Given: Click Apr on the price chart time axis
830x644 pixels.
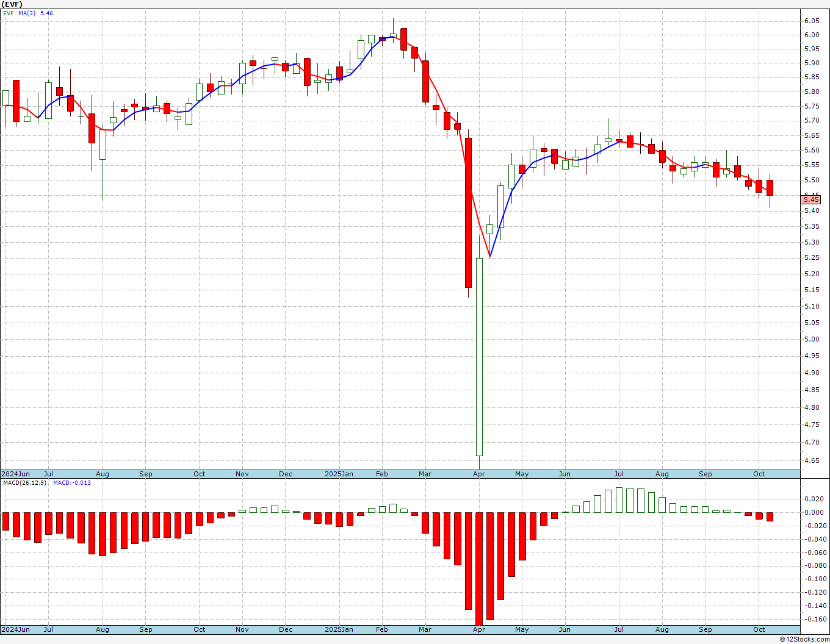Looking at the screenshot, I should click(x=479, y=474).
